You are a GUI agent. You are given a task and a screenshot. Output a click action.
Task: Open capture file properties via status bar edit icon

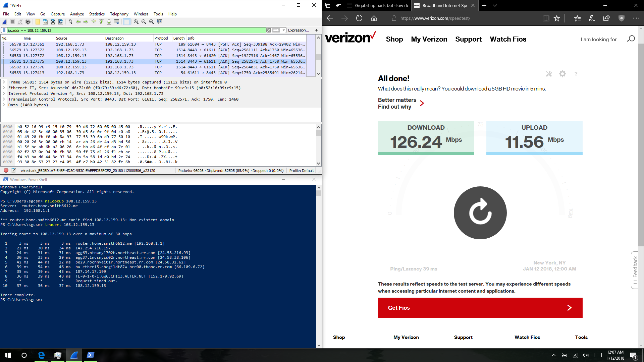(14, 171)
